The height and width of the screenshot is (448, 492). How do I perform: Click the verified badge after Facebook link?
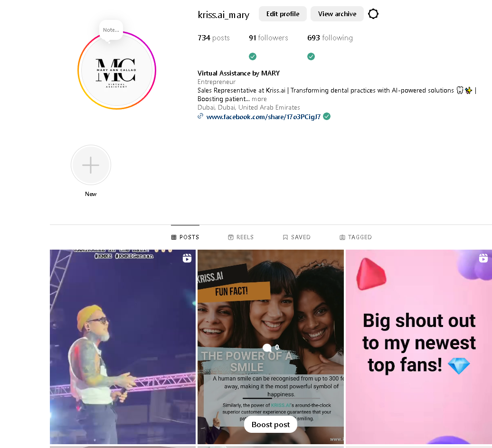pos(327,116)
